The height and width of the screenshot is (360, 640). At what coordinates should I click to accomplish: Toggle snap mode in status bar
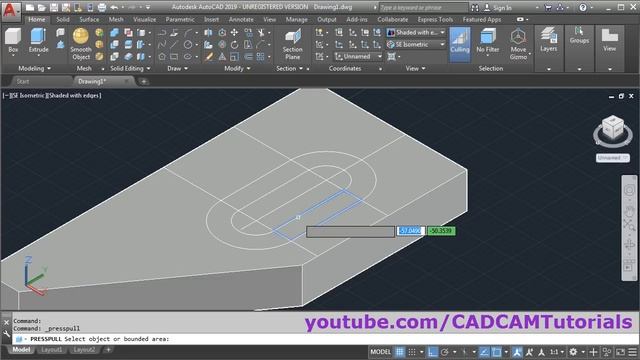point(412,352)
